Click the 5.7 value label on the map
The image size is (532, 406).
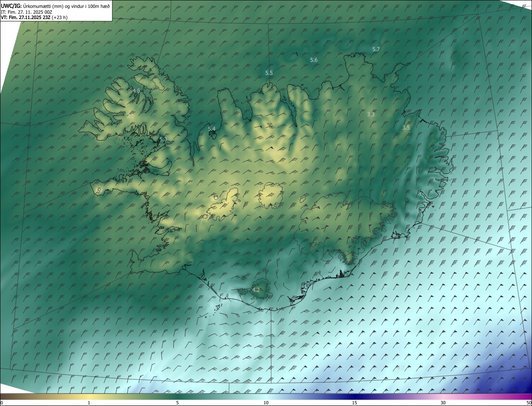(x=376, y=49)
